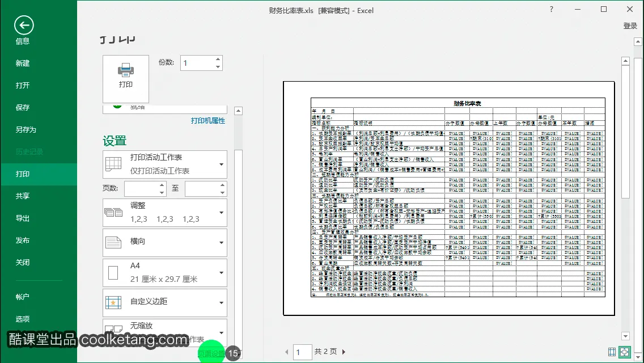Decrement the end page value

click(222, 192)
